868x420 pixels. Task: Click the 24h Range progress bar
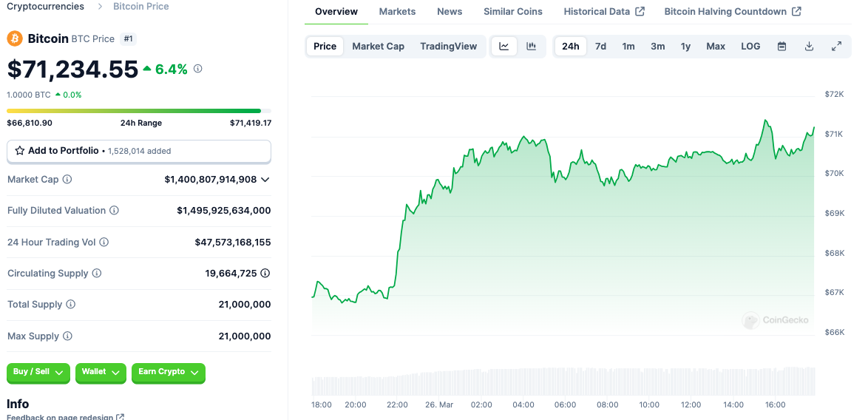(x=139, y=111)
